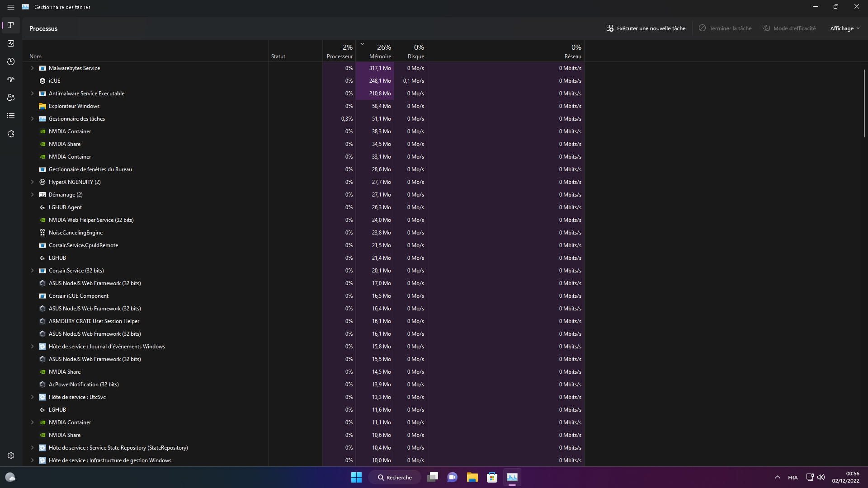The height and width of the screenshot is (488, 868).
Task: Sort by the Mémoire column header
Action: coord(375,51)
